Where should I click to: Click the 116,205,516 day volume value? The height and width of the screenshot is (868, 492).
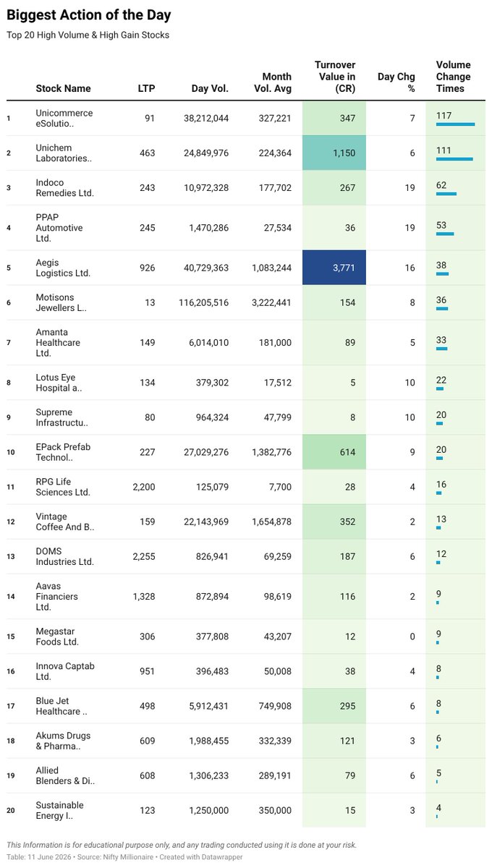pyautogui.click(x=203, y=302)
